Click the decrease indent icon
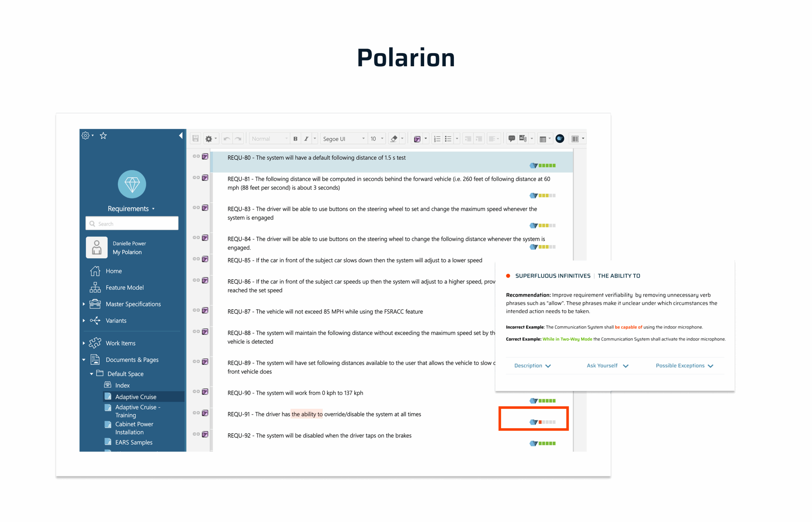812x522 pixels. (468, 139)
